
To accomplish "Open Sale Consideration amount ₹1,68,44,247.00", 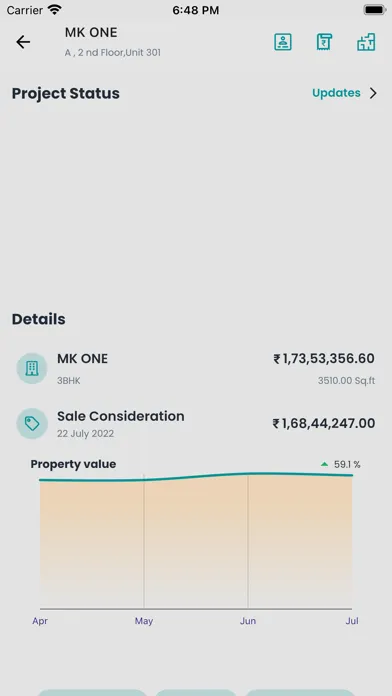I will pos(324,423).
